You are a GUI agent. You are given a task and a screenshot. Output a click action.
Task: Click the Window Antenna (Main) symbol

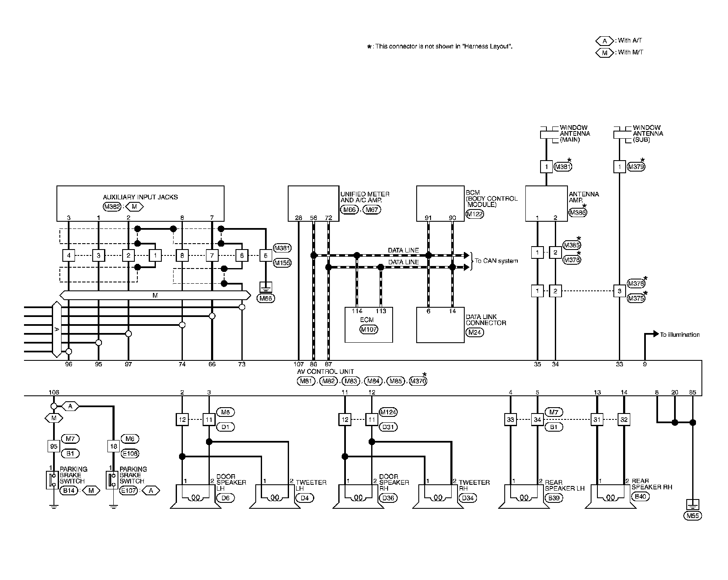pos(546,134)
